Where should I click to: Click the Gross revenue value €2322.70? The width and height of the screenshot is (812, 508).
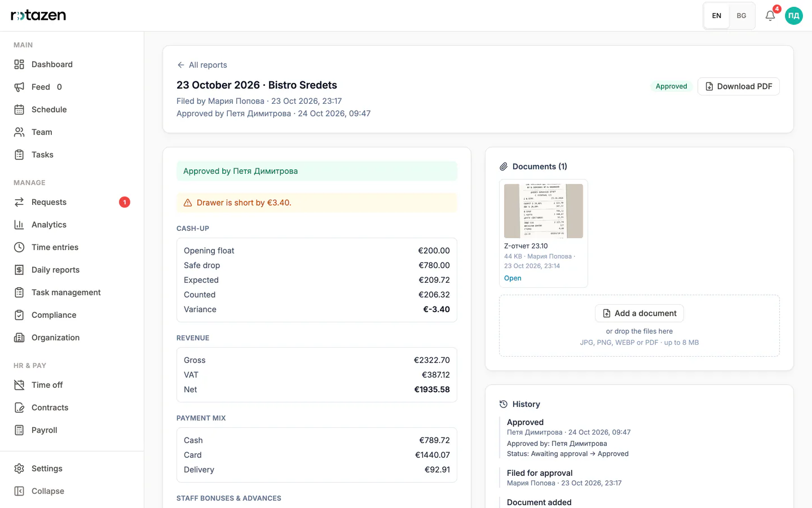[432, 360]
